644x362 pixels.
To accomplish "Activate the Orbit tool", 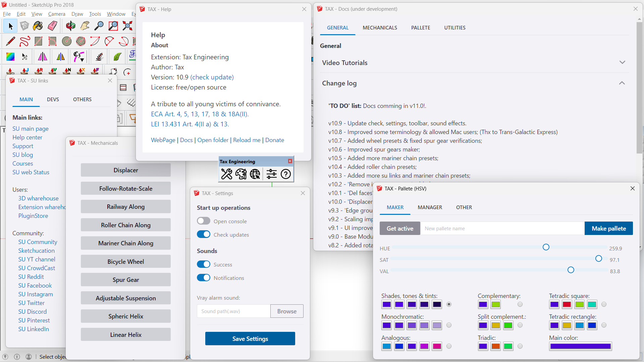I will coord(70,26).
